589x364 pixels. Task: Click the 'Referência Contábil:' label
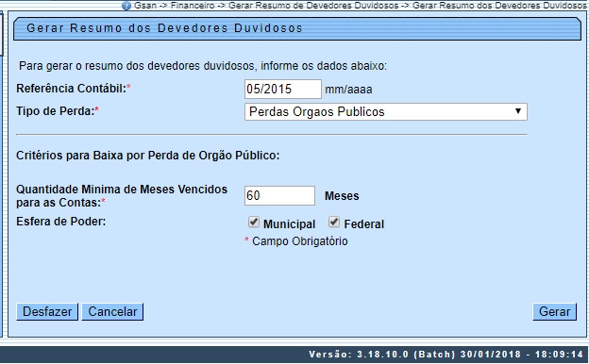(72, 89)
